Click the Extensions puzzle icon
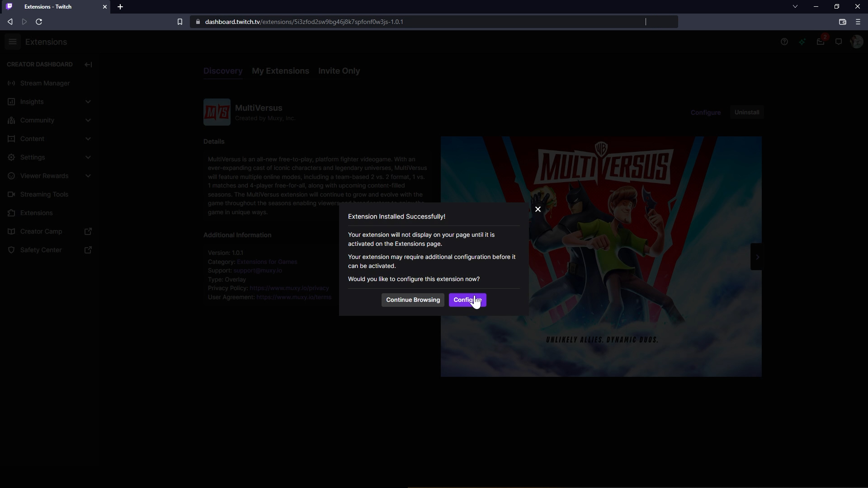The height and width of the screenshot is (488, 868). point(11,213)
